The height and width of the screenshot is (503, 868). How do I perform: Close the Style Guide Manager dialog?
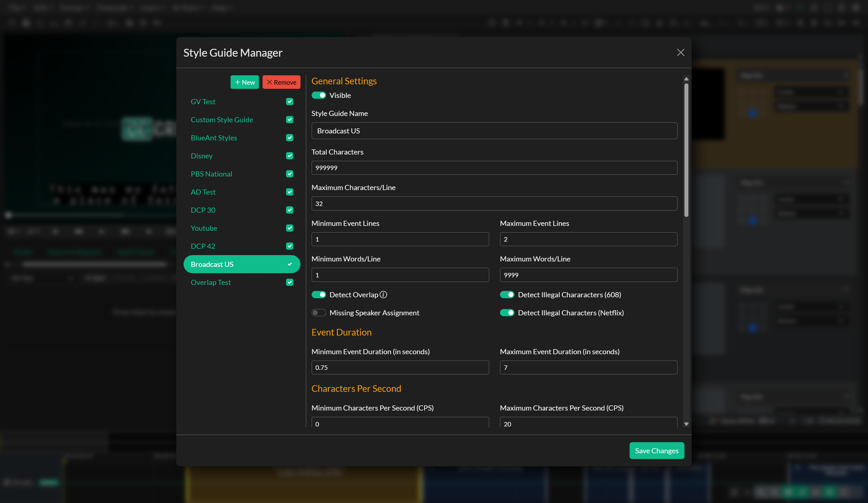(680, 53)
